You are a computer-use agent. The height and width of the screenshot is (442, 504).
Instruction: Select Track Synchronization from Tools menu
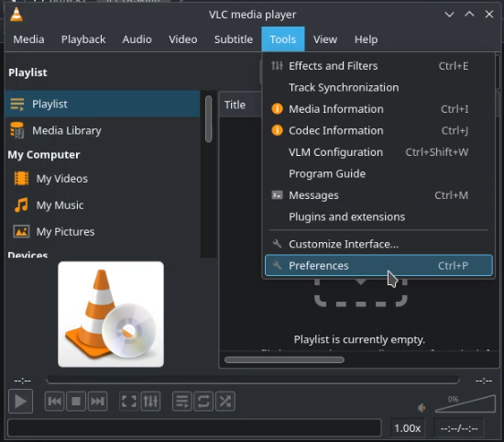point(378,87)
